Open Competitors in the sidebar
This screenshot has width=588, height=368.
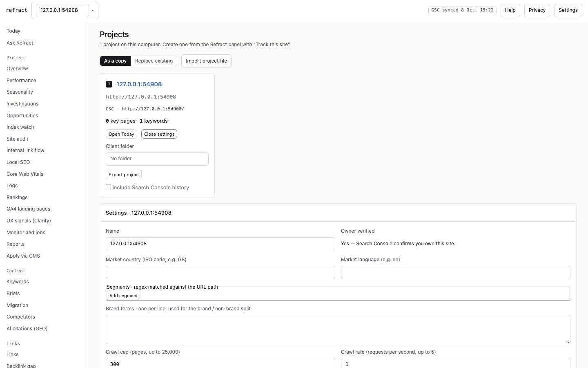(x=21, y=317)
